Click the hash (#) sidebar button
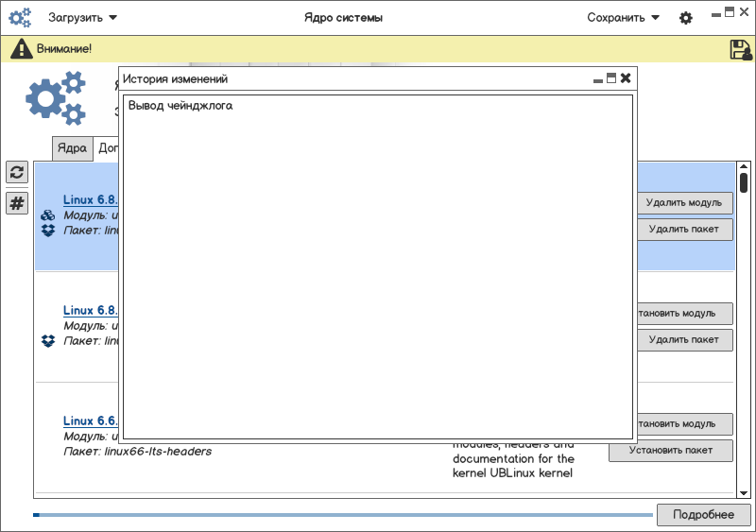 [17, 203]
